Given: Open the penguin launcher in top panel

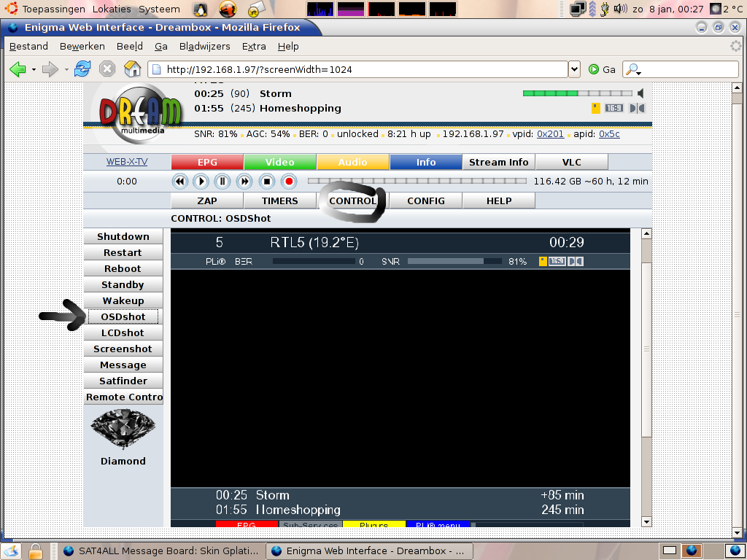Looking at the screenshot, I should point(201,9).
